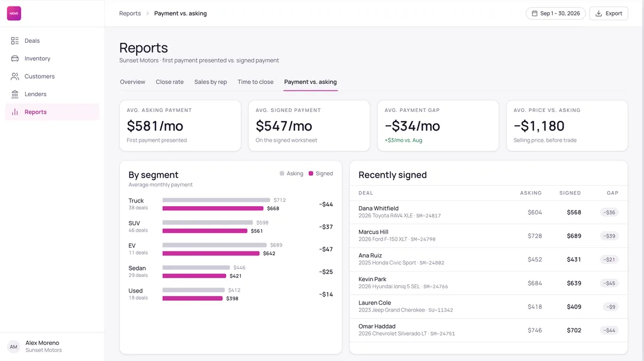Open the Sep 1 – 30, 2026 date picker
Image resolution: width=644 pixels, height=361 pixels.
[x=556, y=14]
